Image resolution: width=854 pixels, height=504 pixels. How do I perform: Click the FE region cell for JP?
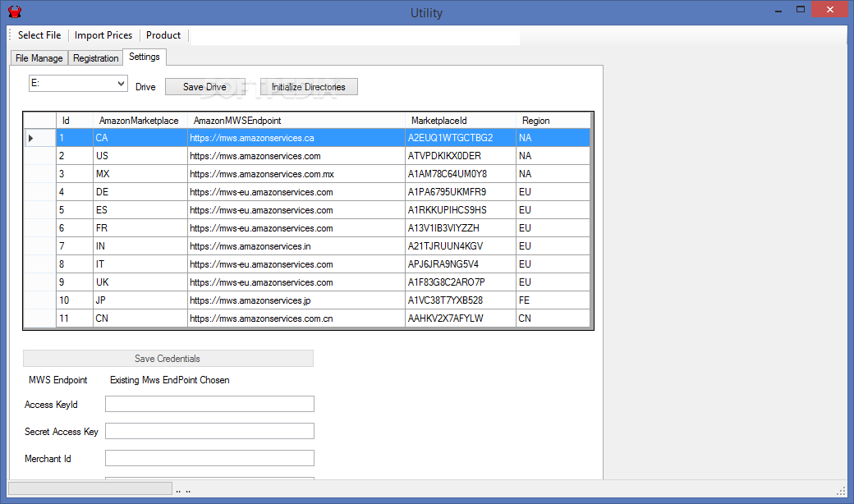pos(553,300)
